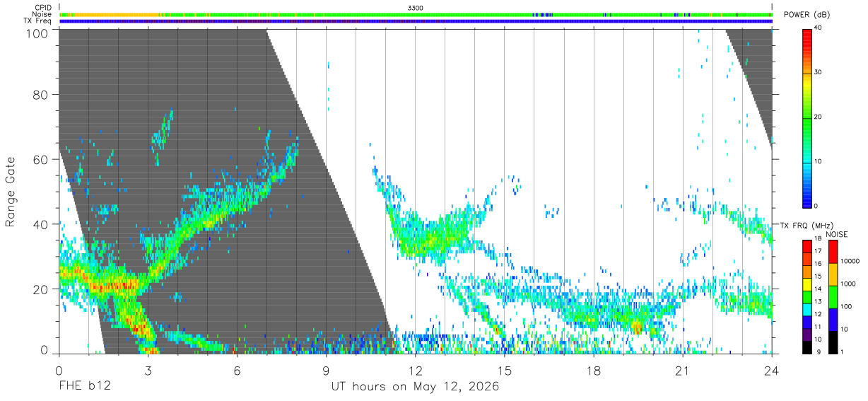Click x-axis tick label 18
Screen dimensions: 868x401
tap(594, 370)
